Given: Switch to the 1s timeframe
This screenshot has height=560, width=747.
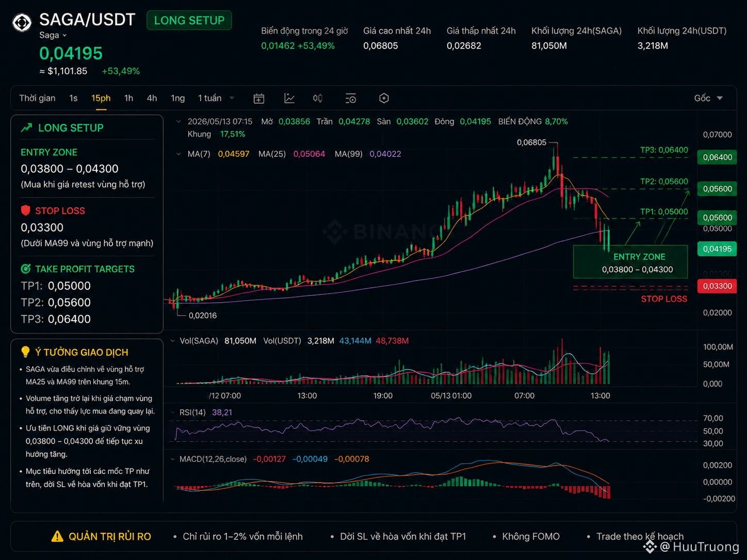Looking at the screenshot, I should tap(73, 98).
